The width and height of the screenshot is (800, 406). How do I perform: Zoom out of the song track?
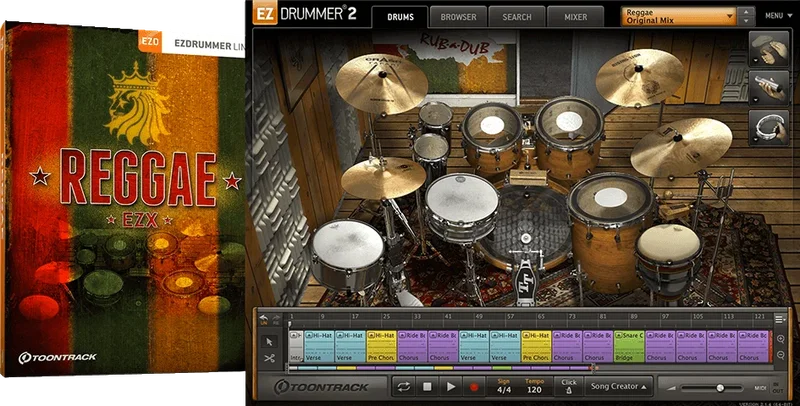[x=781, y=355]
